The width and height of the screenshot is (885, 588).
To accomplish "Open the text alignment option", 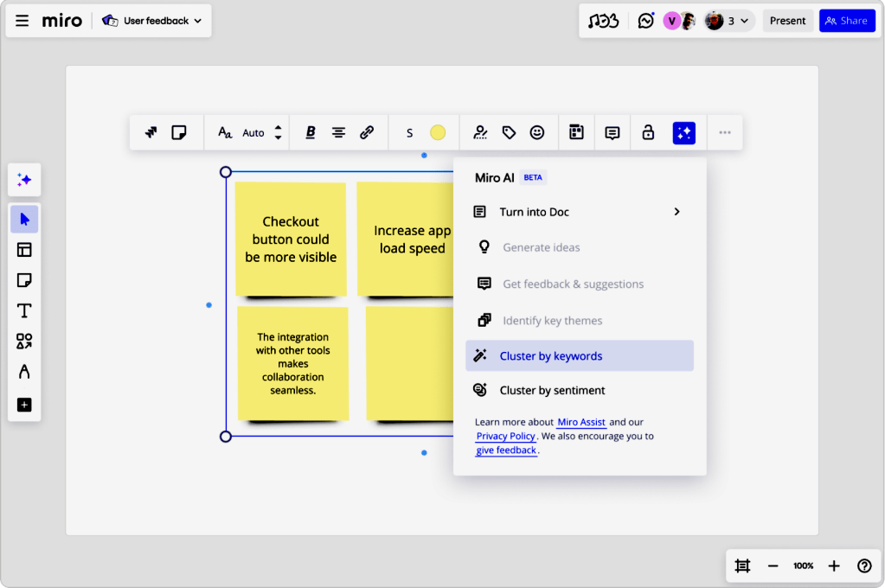I will [338, 132].
